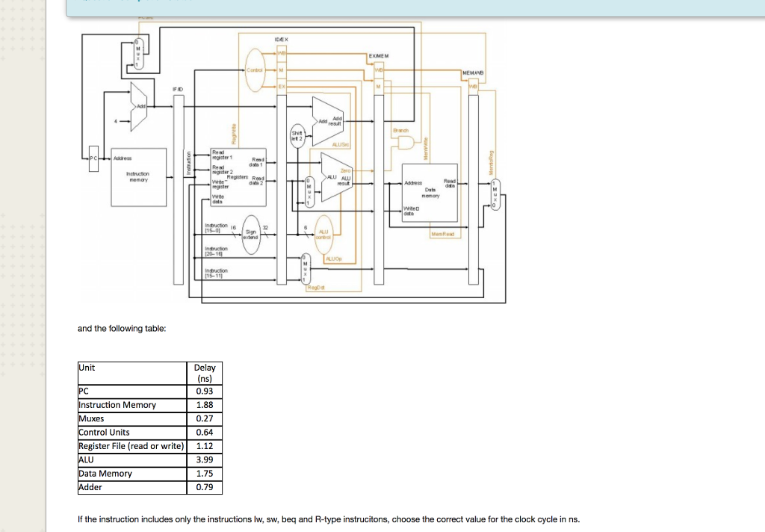Click the Branch AND gate symbol

[x=407, y=142]
